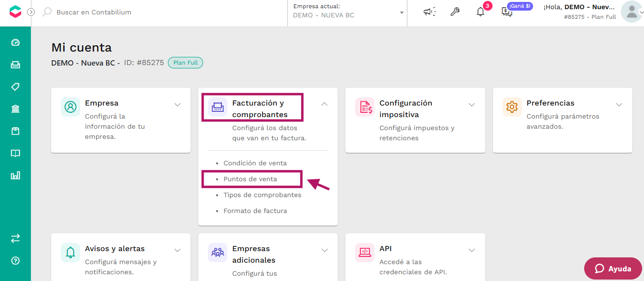The image size is (644, 281).
Task: Open the inventory box sidebar icon
Action: (15, 131)
